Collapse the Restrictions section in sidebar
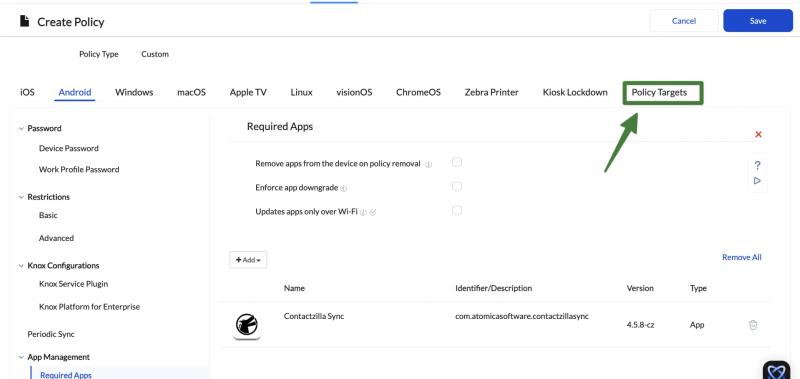The width and height of the screenshot is (800, 379). pyautogui.click(x=21, y=197)
